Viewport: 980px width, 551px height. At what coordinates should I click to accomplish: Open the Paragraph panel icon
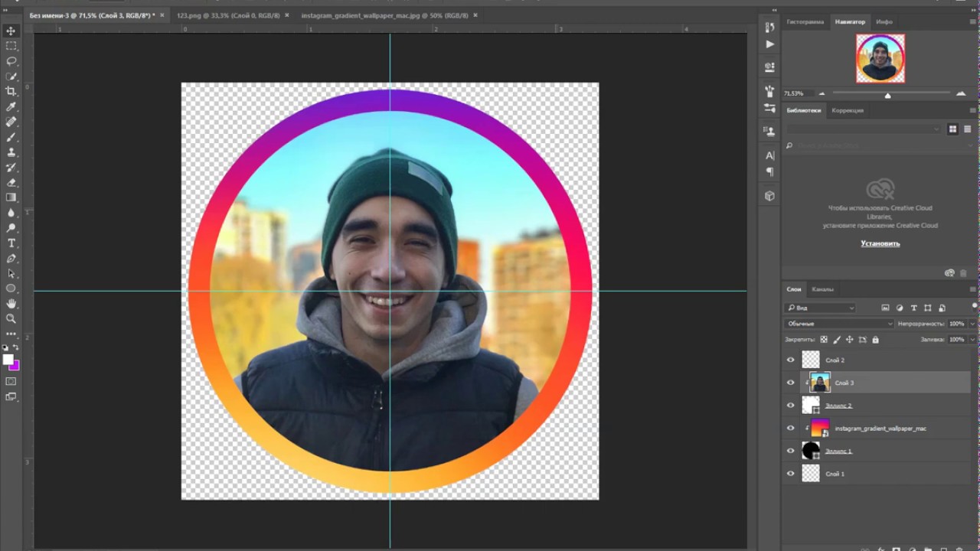pos(769,172)
